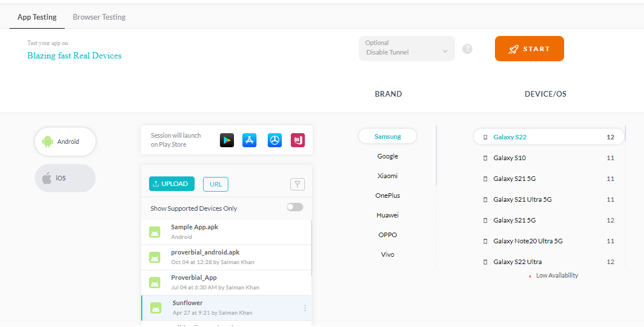Click the teal Sunflower selection indicator bar
The width and height of the screenshot is (644, 327).
[x=142, y=308]
